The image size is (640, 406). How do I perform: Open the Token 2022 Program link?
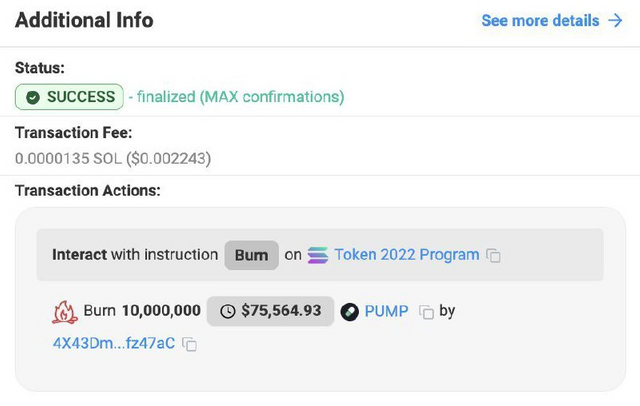coord(407,255)
